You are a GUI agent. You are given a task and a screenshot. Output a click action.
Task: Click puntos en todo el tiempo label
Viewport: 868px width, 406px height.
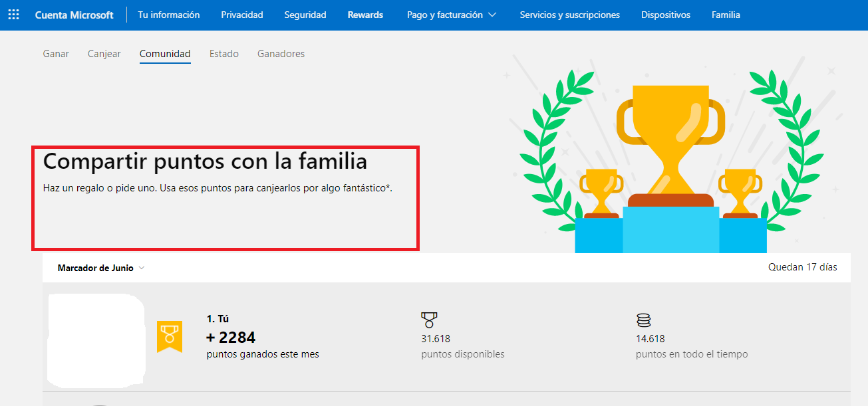pos(692,354)
